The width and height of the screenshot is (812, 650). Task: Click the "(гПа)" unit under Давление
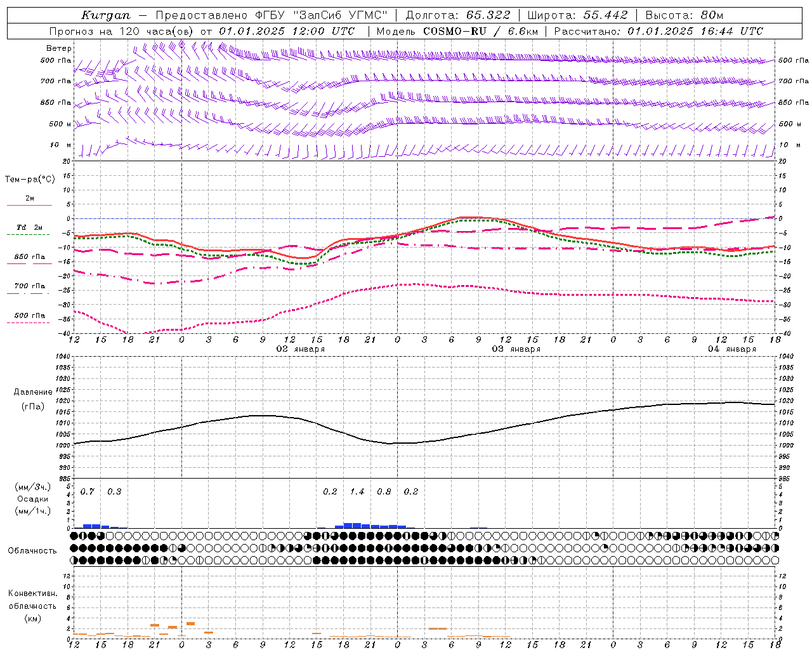coord(33,407)
